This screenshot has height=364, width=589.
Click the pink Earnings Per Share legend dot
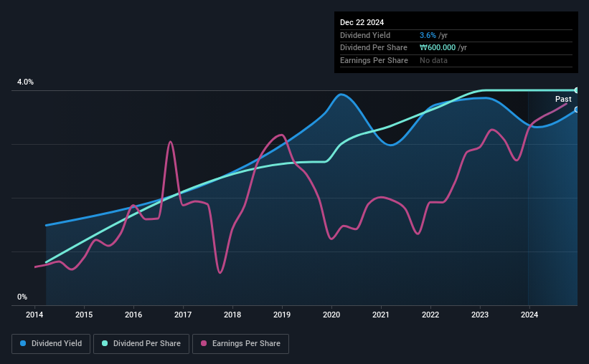point(204,343)
